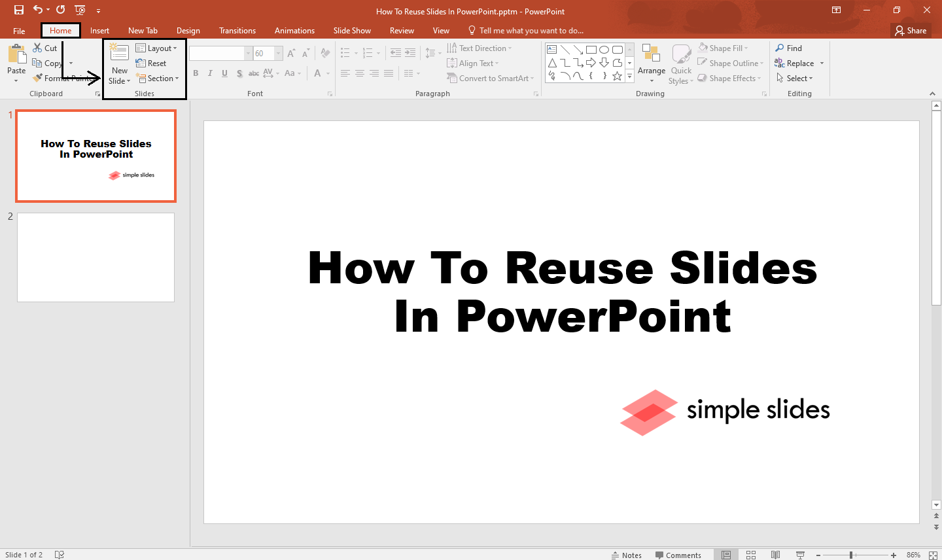Open the Review ribbon tab
Screen dimensions: 942x560
click(x=401, y=30)
